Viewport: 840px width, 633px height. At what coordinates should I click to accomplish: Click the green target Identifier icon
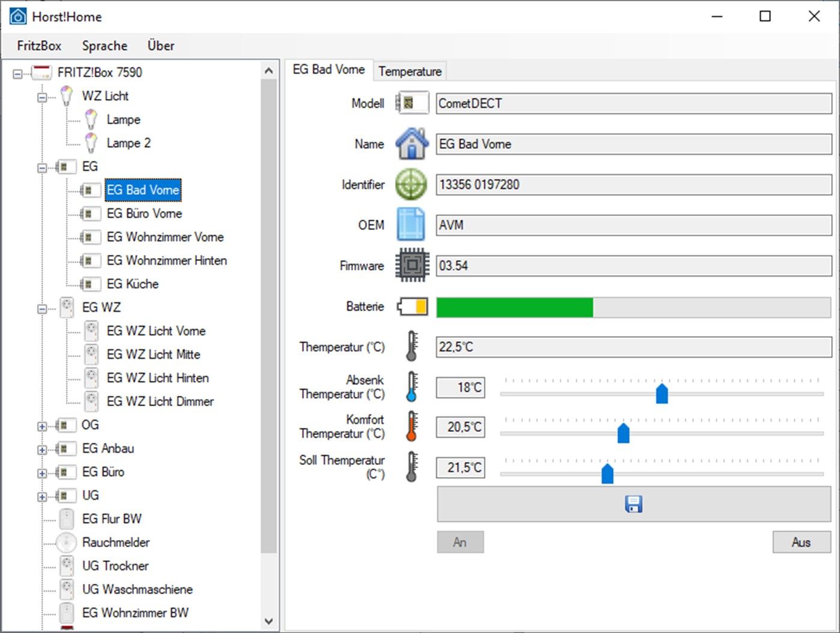tap(411, 185)
